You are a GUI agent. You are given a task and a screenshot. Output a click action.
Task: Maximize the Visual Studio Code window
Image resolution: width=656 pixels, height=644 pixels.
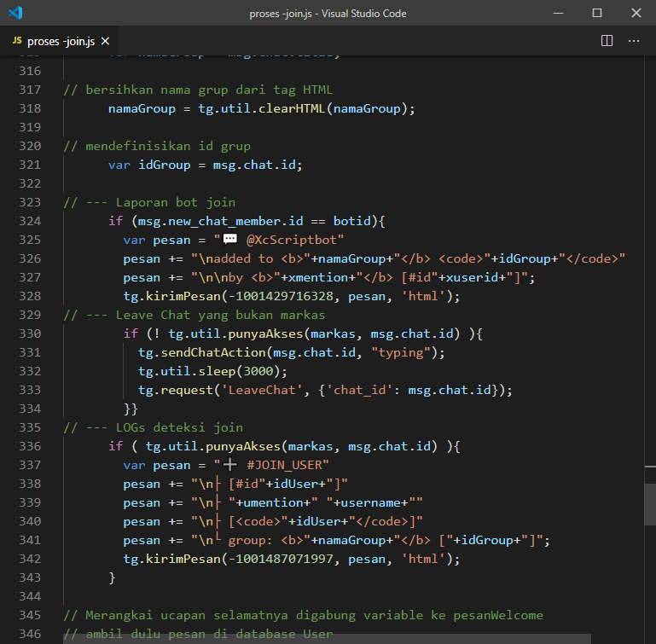596,13
